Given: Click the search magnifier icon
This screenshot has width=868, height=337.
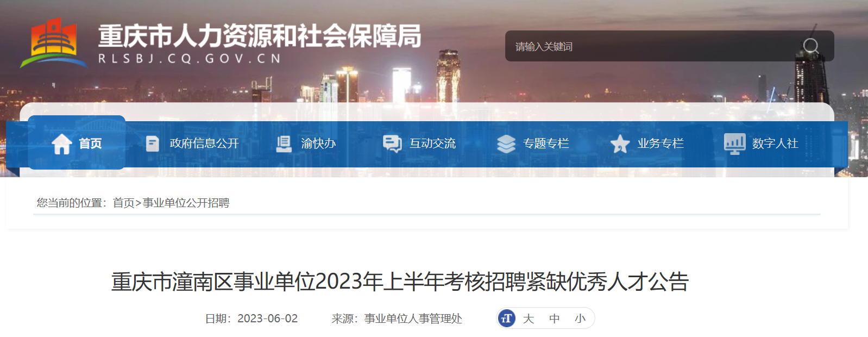Looking at the screenshot, I should tap(811, 46).
